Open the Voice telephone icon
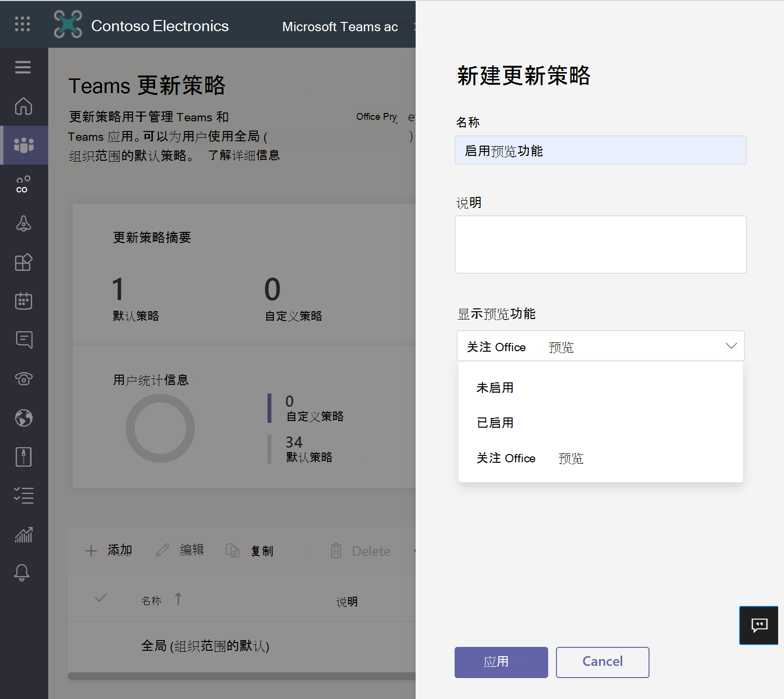This screenshot has width=784, height=699. pos(23,378)
